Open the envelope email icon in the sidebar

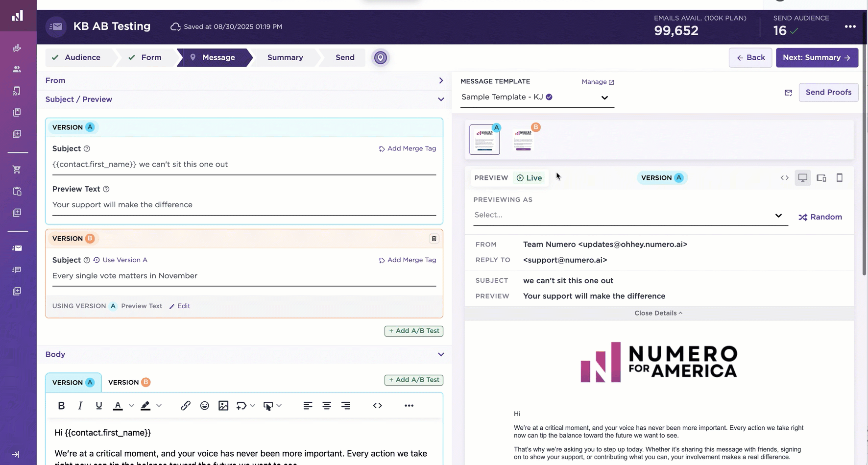[17, 248]
